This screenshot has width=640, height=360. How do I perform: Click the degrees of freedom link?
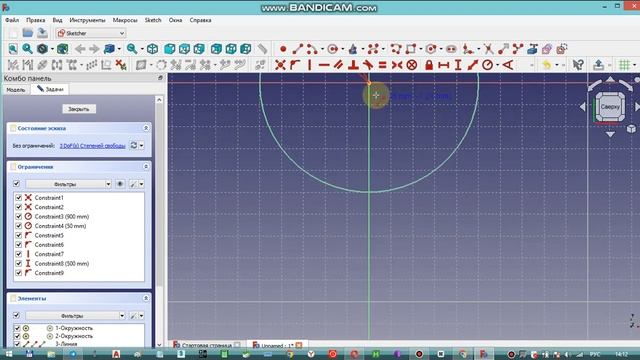tap(92, 146)
